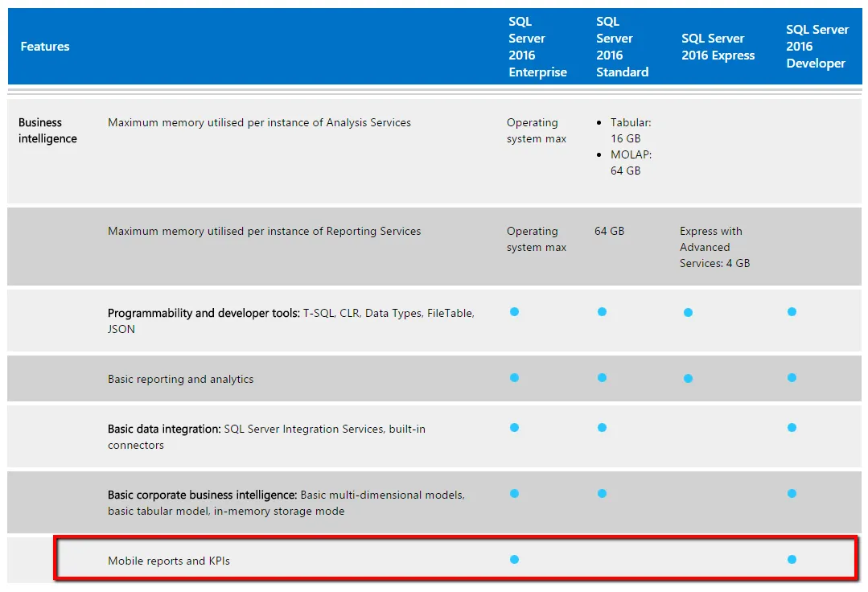Click the MOLAP: 64 GB bullet
This screenshot has height=592, width=868.
tap(631, 162)
